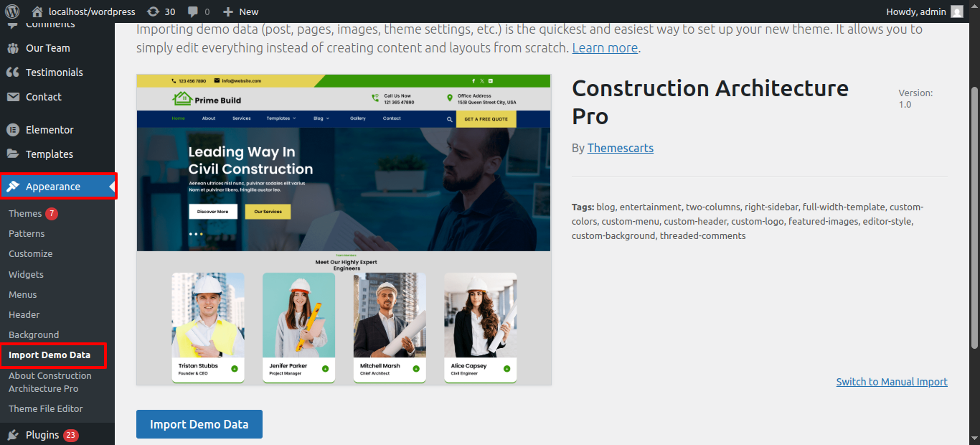Collapse the Appearance menu section
The image size is (980, 445).
pos(53,187)
